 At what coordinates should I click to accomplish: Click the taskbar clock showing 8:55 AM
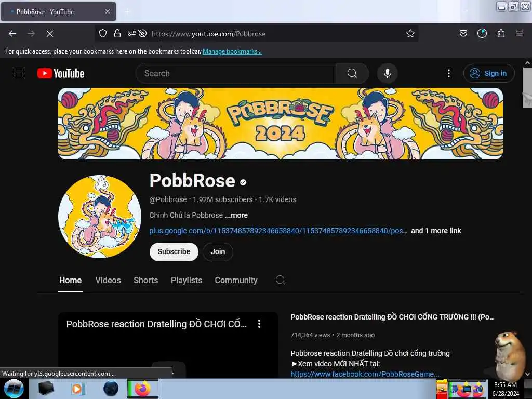pyautogui.click(x=506, y=389)
